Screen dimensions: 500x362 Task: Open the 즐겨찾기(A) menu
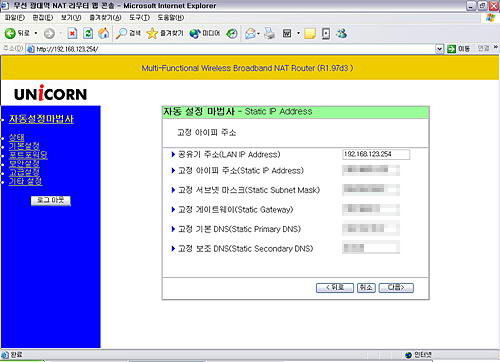click(x=105, y=17)
